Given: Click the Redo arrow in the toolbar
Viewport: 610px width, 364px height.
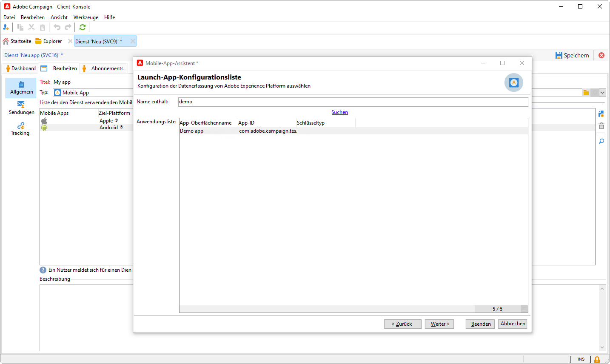Looking at the screenshot, I should pos(68,27).
